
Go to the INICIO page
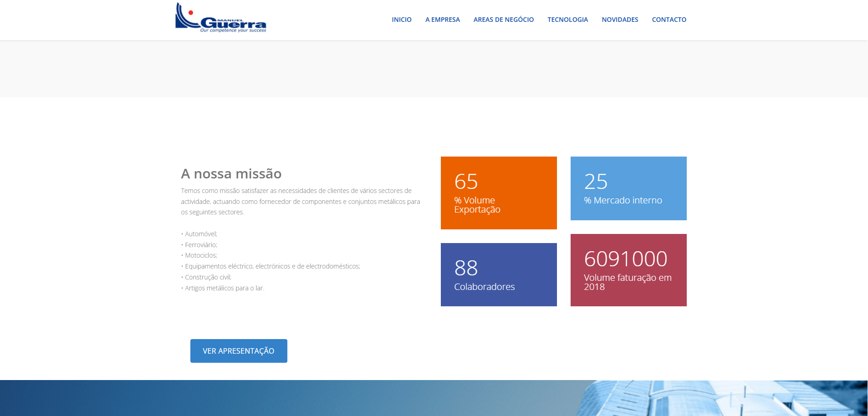[401, 20]
